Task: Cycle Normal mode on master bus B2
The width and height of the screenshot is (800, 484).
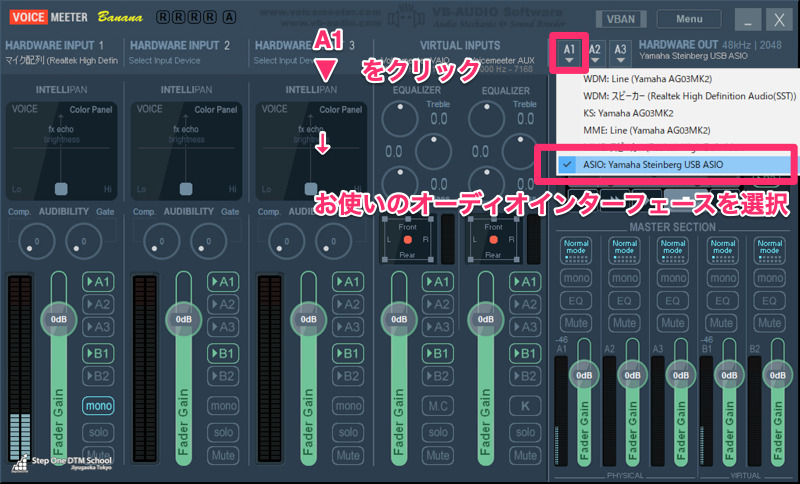Action: [x=769, y=250]
